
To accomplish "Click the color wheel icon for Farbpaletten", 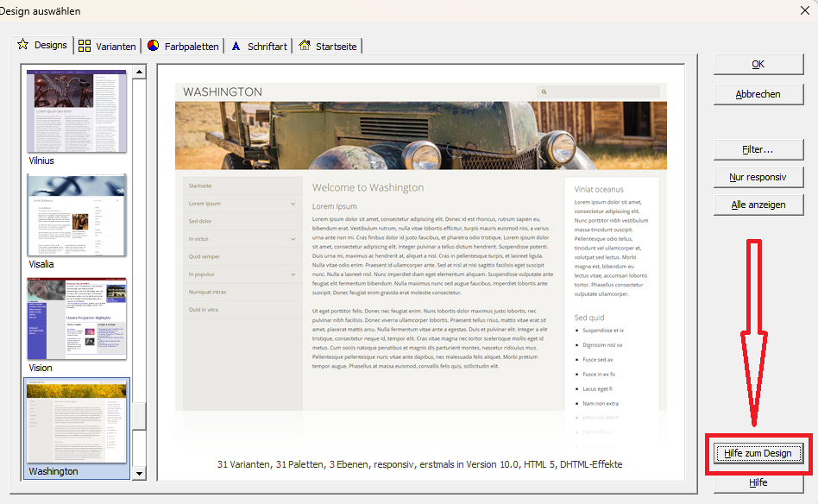I will tap(153, 46).
